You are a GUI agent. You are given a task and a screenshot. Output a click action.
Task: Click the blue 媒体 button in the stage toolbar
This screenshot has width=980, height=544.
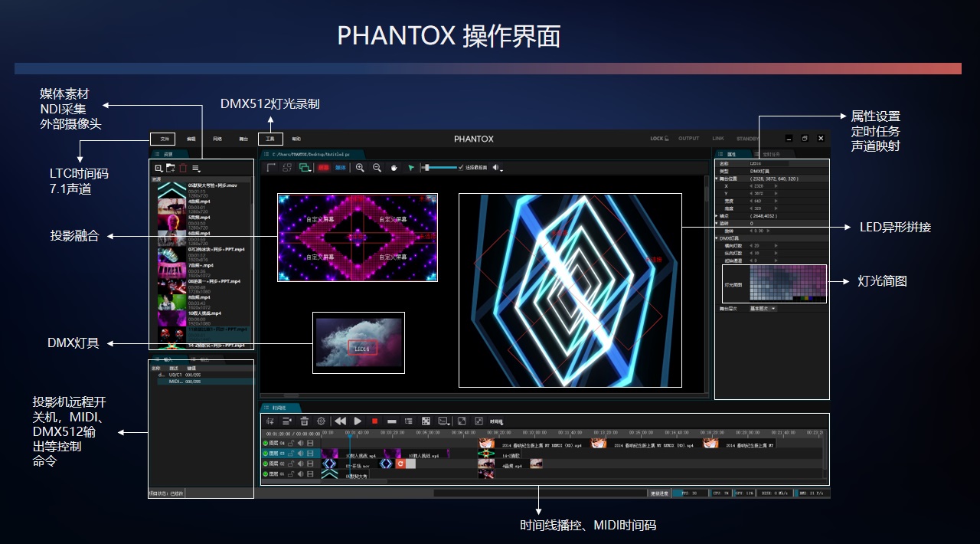point(341,167)
